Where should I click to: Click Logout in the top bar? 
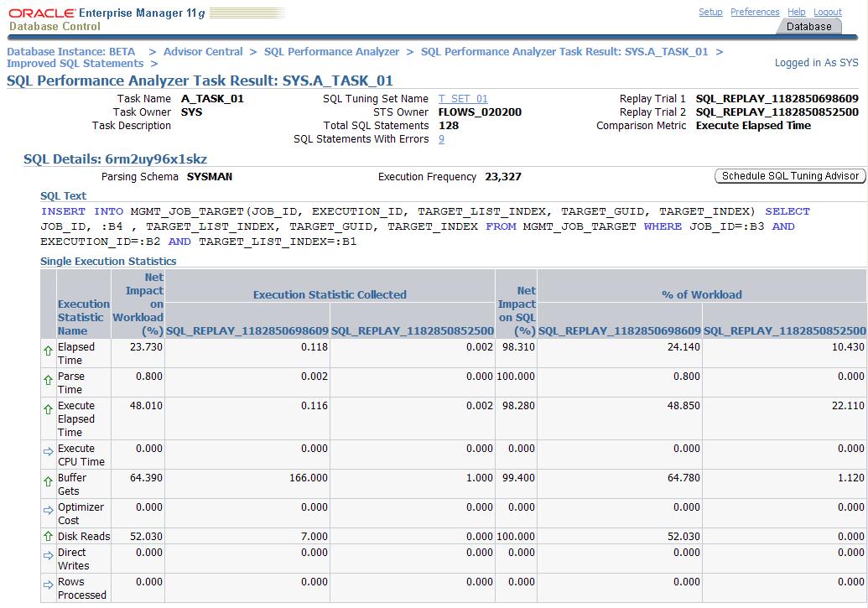point(827,13)
